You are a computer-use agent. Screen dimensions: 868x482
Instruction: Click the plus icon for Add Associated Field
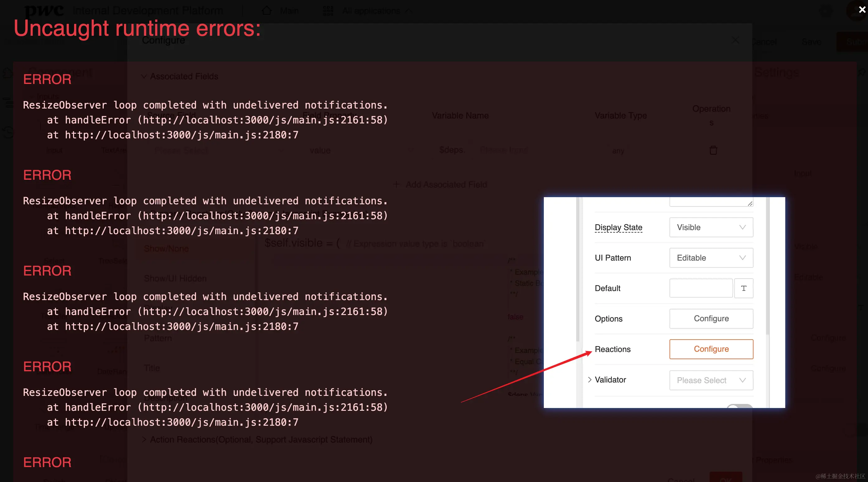tap(396, 185)
